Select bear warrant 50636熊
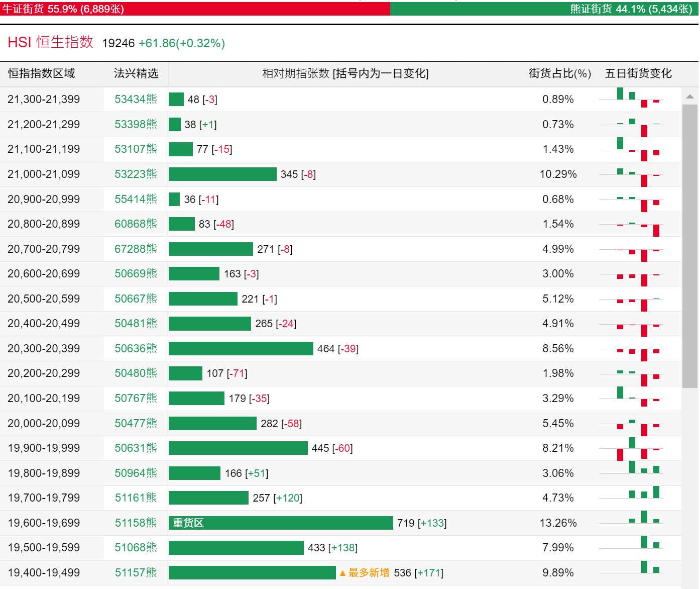 pos(136,348)
